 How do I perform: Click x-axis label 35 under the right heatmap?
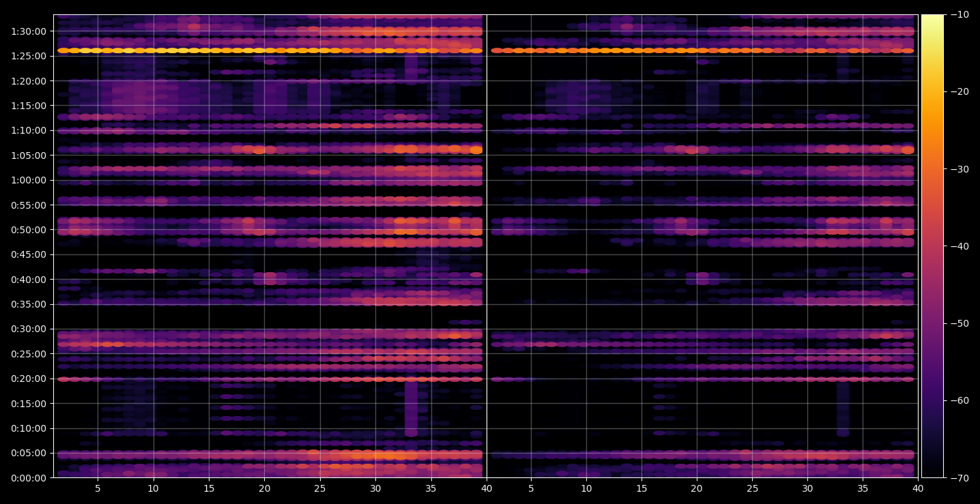(x=863, y=489)
